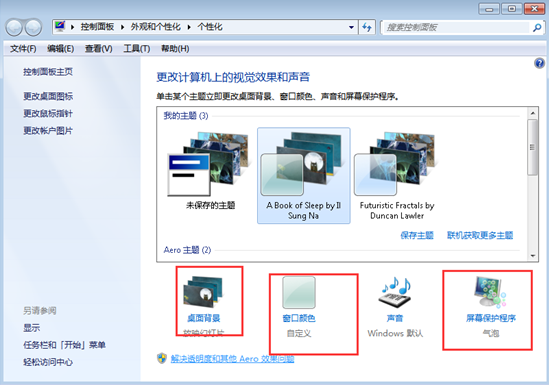Open the address bar history dropdown arrow
The image size is (549, 385).
pos(351,27)
